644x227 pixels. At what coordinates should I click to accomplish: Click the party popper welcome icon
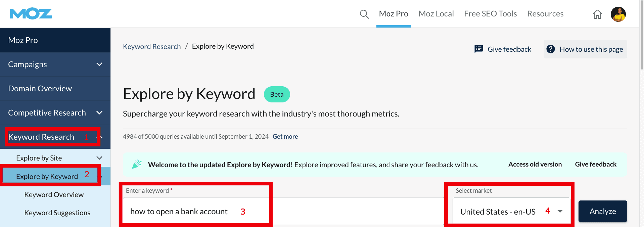click(x=137, y=164)
